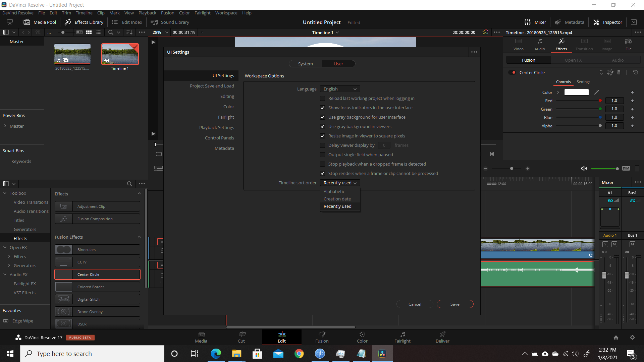This screenshot has height=362, width=644.
Task: Toggle gray background for user interface
Action: [322, 117]
